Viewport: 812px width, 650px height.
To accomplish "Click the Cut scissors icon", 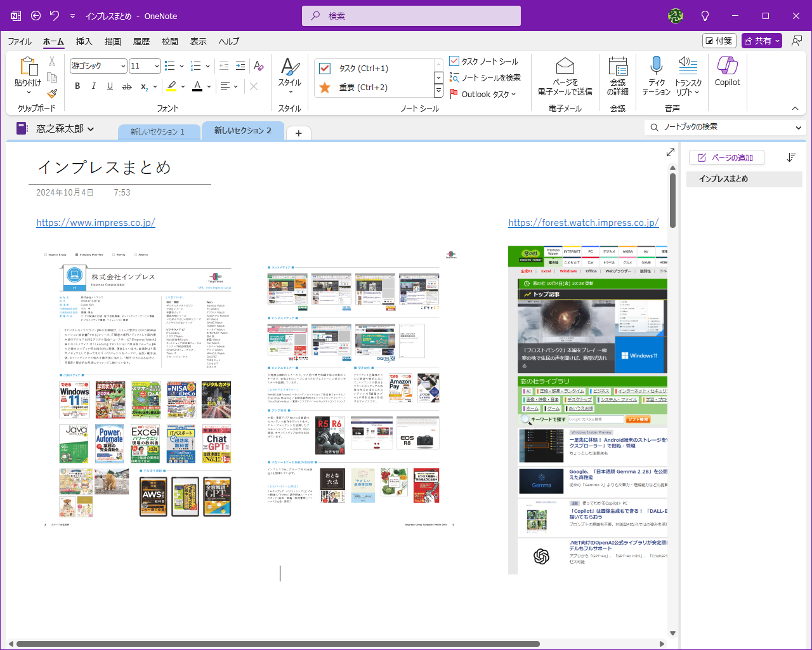I will [52, 62].
